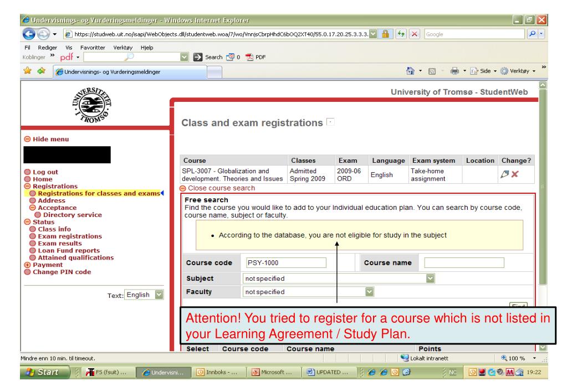This screenshot has height=392, width=567.
Task: Delete the SPL-3007 registration with red X
Action: pos(515,174)
